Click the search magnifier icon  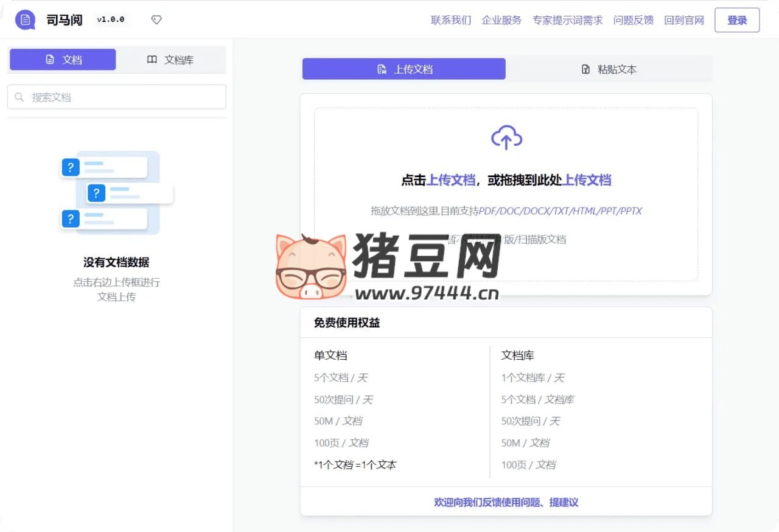(x=20, y=97)
